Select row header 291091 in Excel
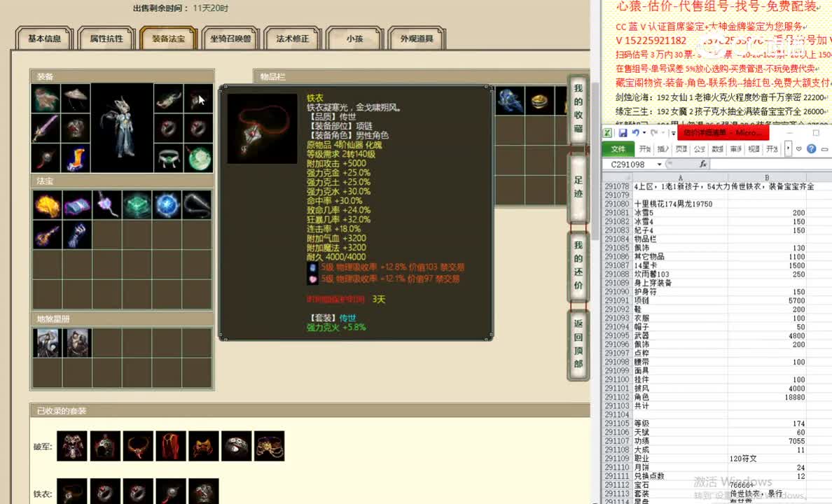Screen dimensions: 832x504 point(617,300)
